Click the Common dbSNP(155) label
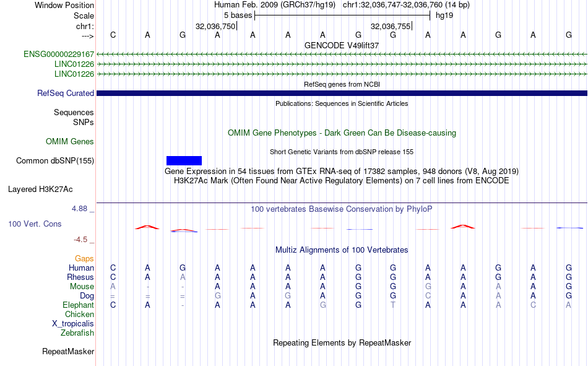 [x=54, y=160]
